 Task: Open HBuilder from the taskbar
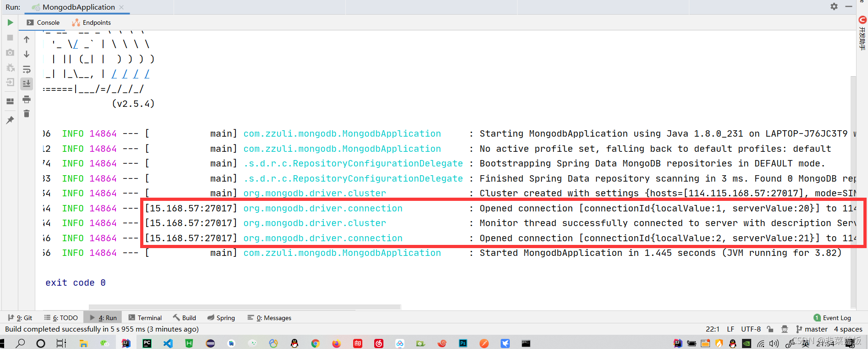[189, 343]
